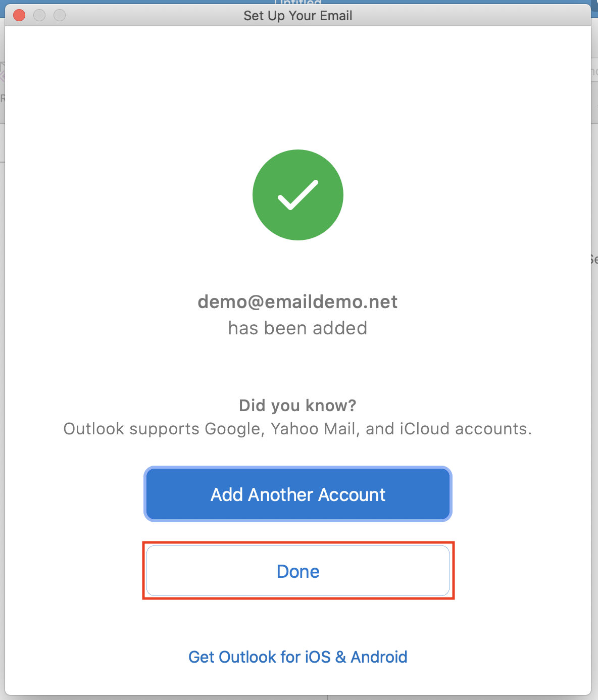Click the Outlook supports Google tip text
The image size is (598, 700).
click(x=298, y=428)
